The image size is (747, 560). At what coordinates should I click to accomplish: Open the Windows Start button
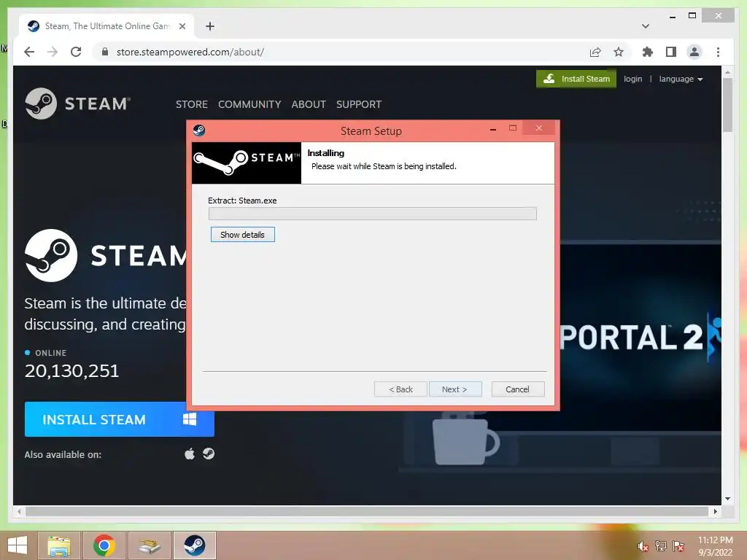(18, 545)
